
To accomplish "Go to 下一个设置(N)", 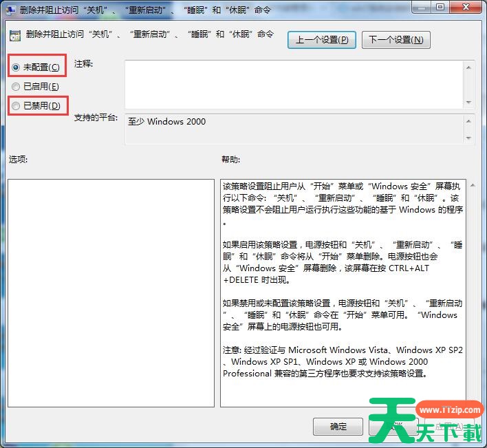I will (396, 40).
